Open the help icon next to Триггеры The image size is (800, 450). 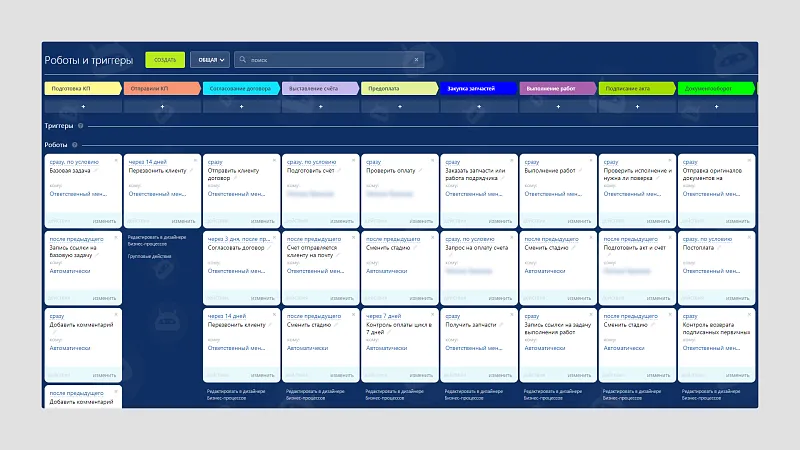coord(80,126)
